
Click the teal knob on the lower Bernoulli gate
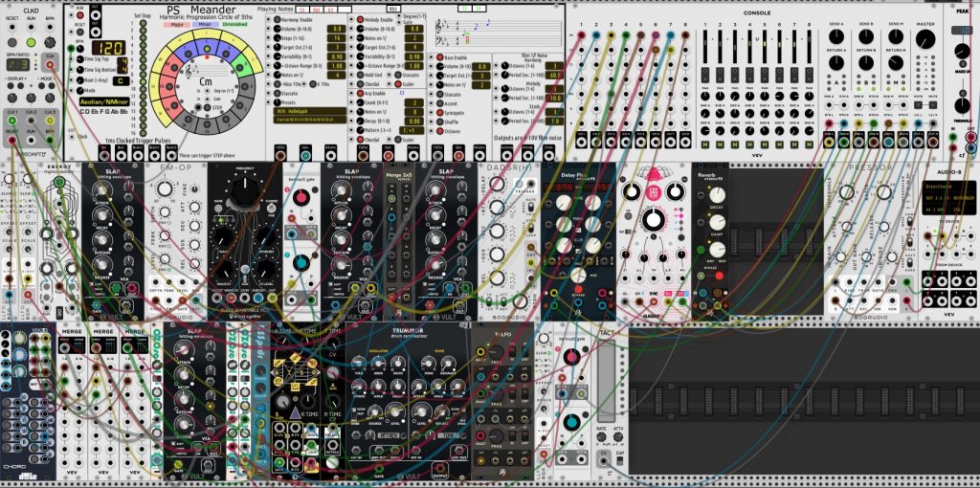571,422
